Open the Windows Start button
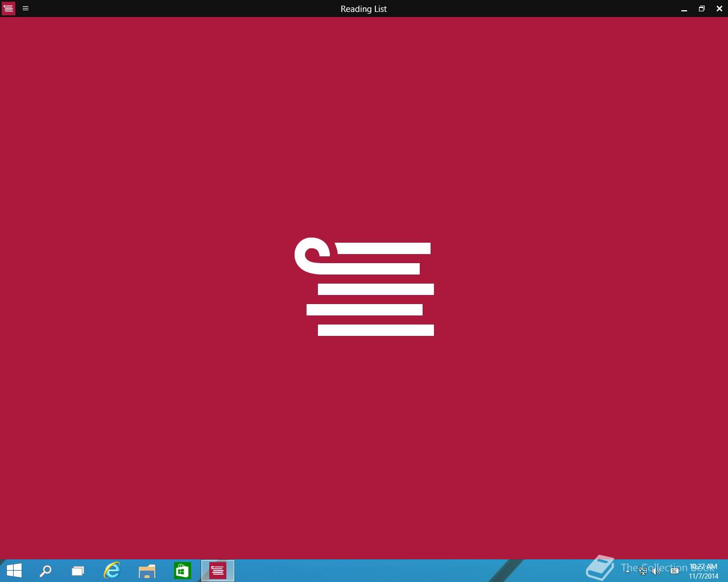728x582 pixels. 14,571
